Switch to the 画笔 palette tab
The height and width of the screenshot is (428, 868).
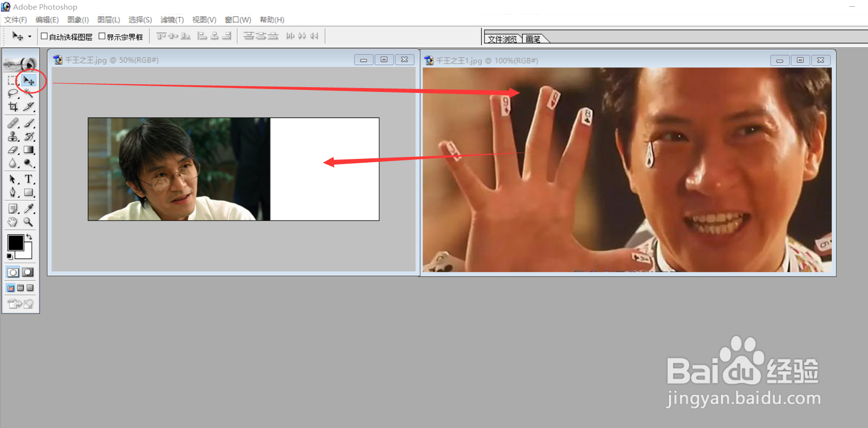point(533,39)
